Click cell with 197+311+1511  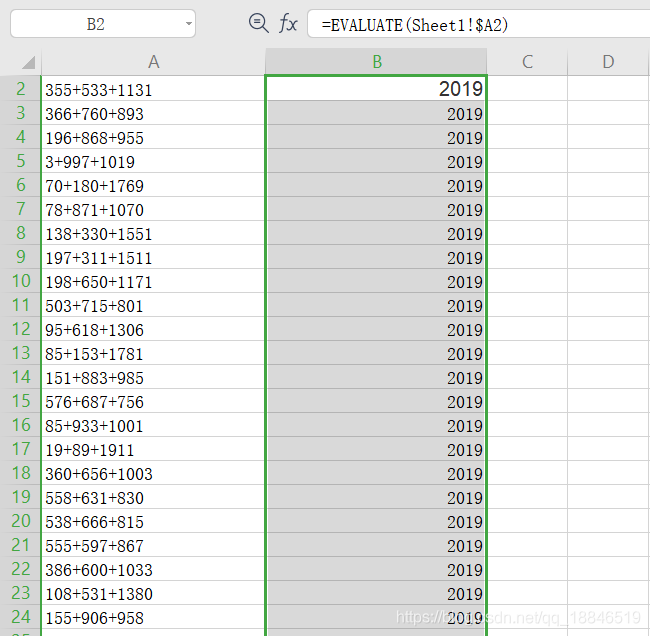coord(153,257)
